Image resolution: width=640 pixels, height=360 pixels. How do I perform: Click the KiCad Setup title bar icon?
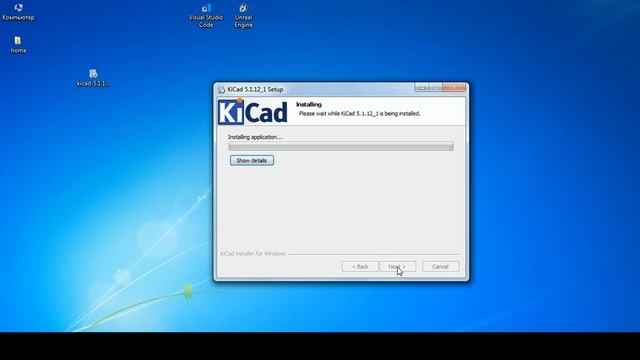221,89
